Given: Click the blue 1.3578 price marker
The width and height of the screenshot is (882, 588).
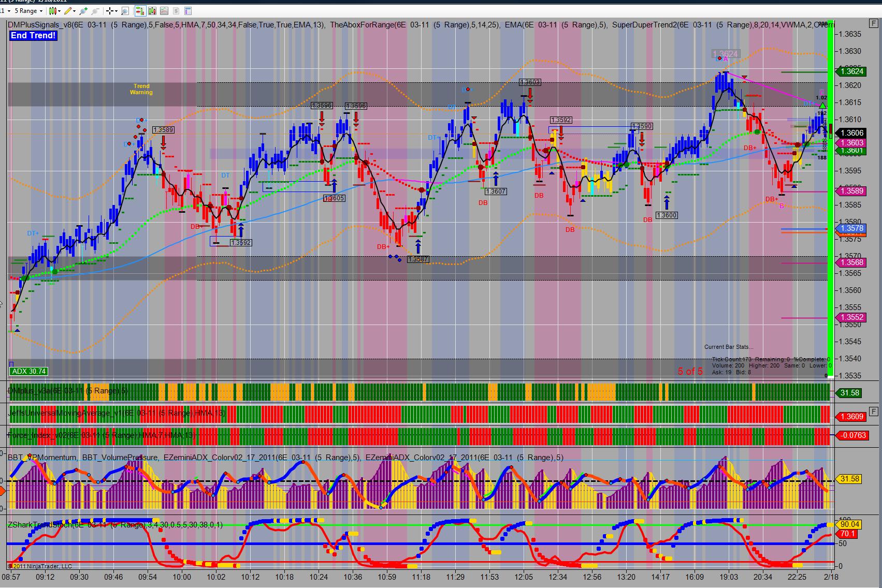Looking at the screenshot, I should pos(851,228).
